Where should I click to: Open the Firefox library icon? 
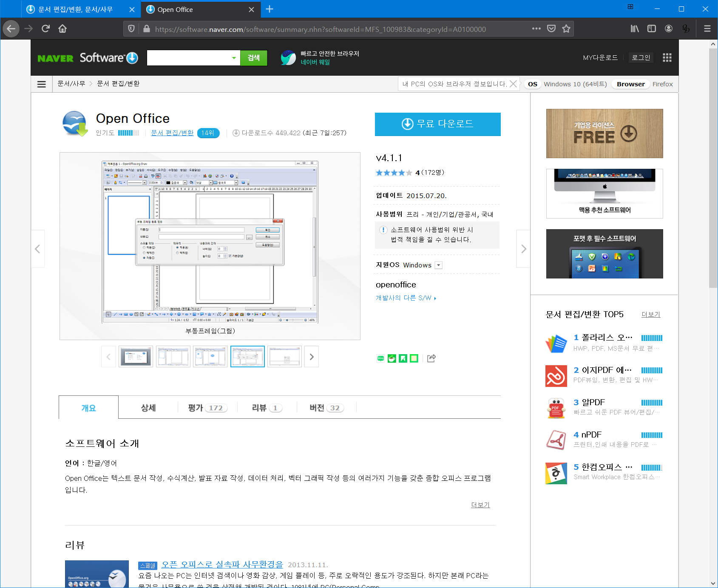click(635, 28)
